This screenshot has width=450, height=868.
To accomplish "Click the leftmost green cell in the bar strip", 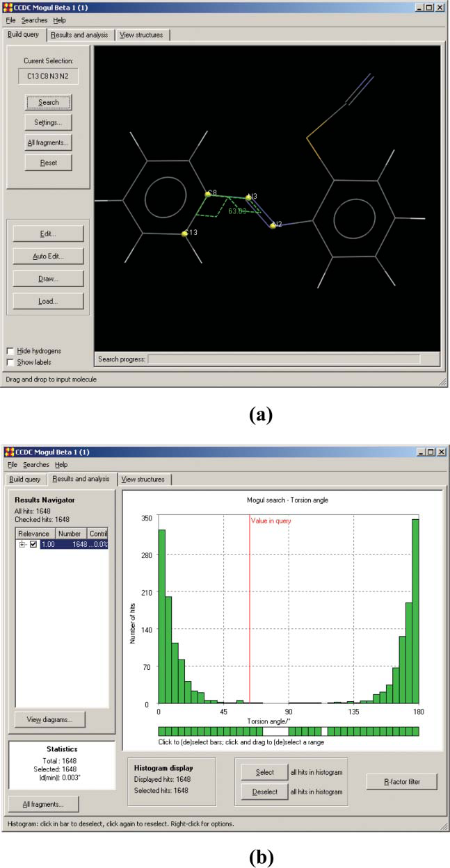I will point(161,731).
